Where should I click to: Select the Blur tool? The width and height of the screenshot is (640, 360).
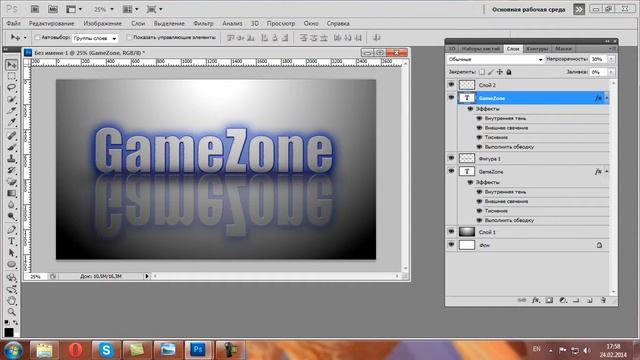coord(11,204)
